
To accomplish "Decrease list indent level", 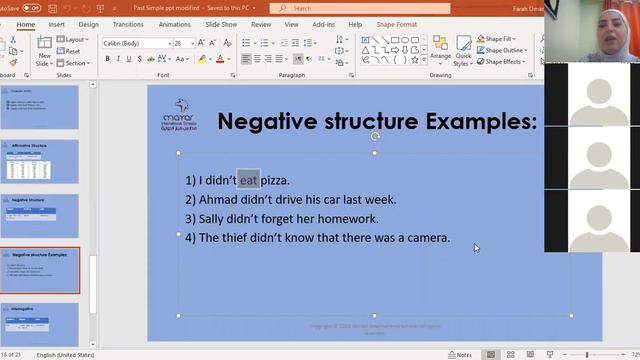I will coord(284,43).
